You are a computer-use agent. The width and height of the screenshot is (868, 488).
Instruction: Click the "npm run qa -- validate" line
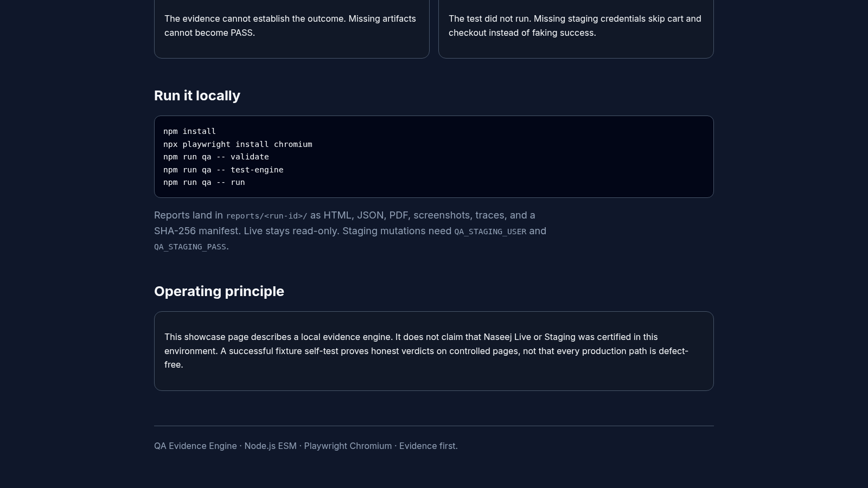pos(216,157)
